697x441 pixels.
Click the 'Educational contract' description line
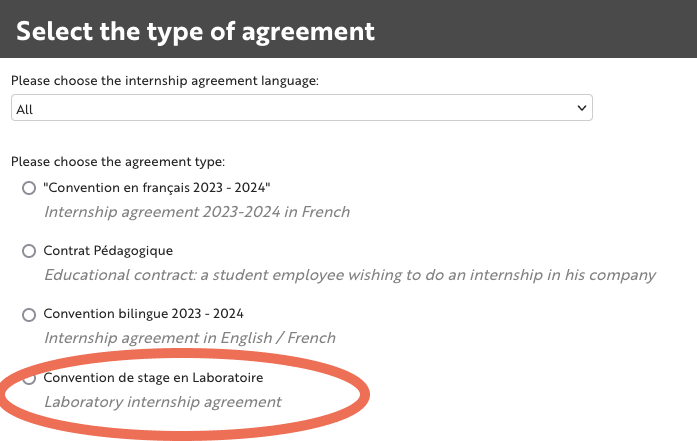(350, 275)
